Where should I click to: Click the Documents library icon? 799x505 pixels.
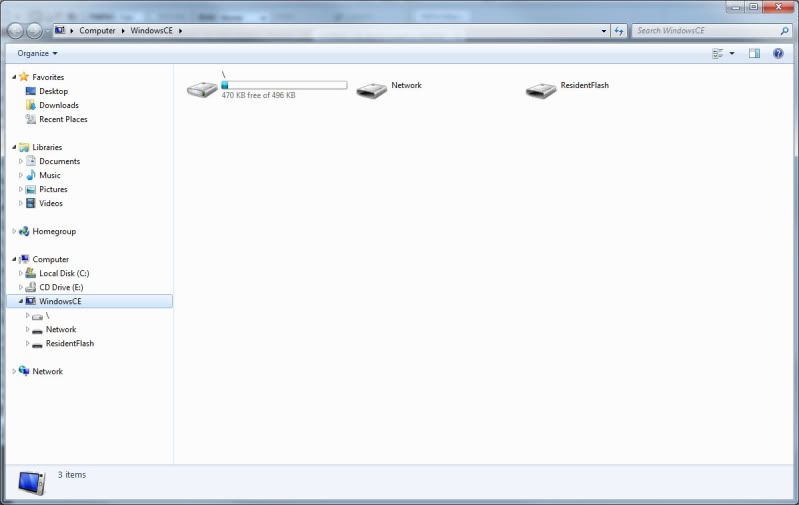point(31,161)
